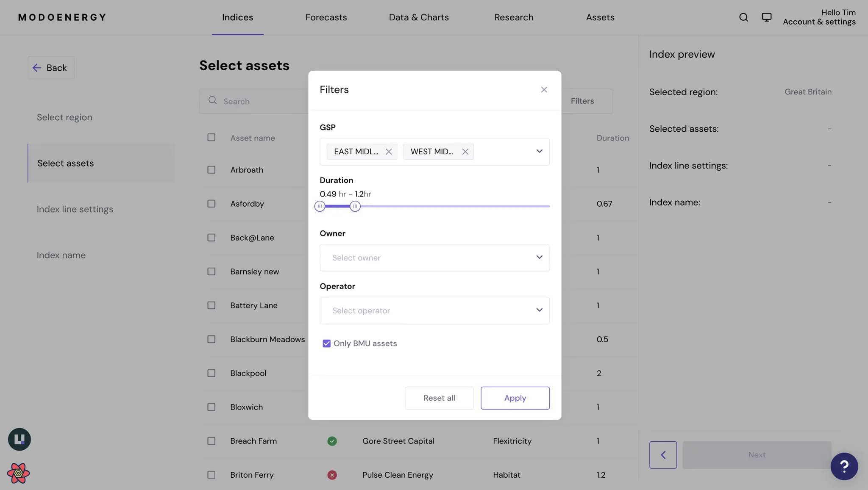Click the Asset name column header
The image size is (868, 490).
[253, 138]
